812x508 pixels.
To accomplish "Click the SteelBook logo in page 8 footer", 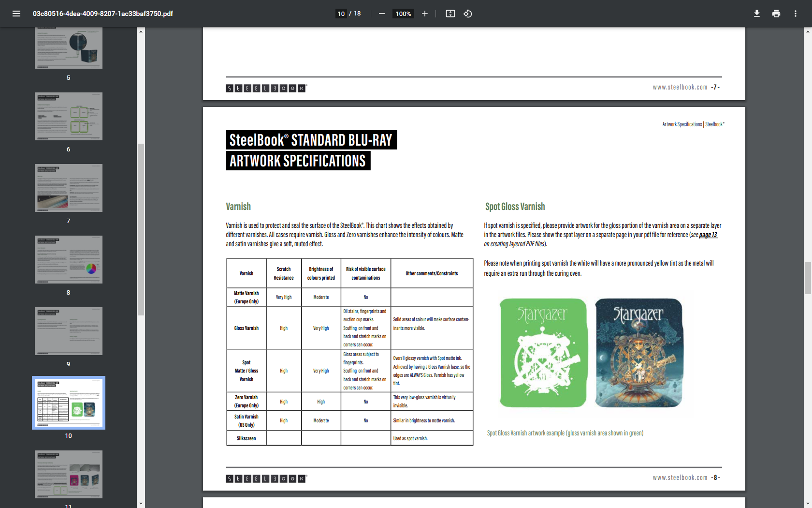I will 266,478.
